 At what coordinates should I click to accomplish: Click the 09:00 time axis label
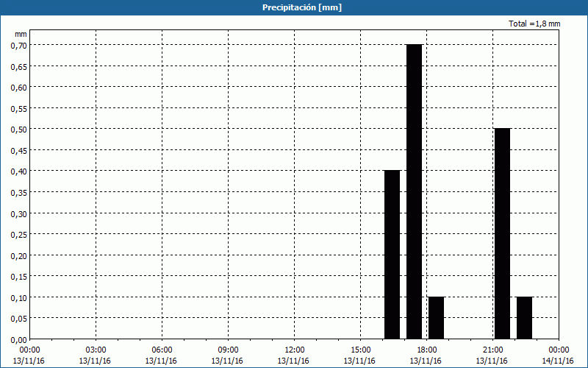[228, 350]
